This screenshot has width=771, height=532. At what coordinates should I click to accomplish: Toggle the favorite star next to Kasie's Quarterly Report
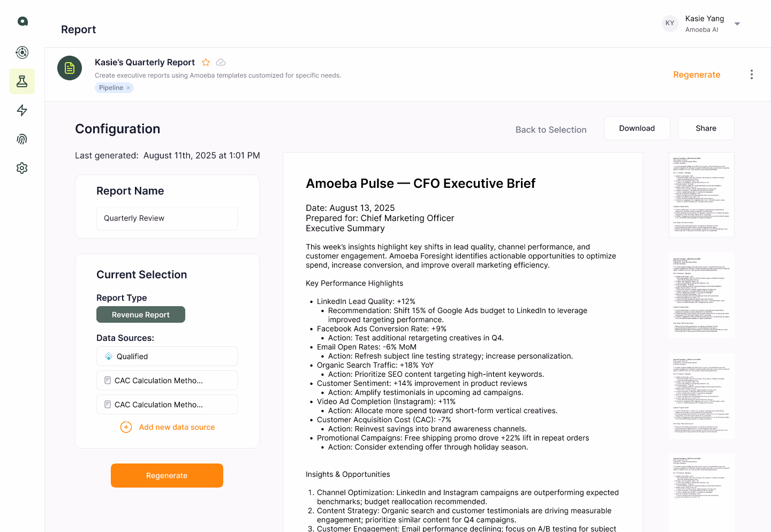pos(206,63)
